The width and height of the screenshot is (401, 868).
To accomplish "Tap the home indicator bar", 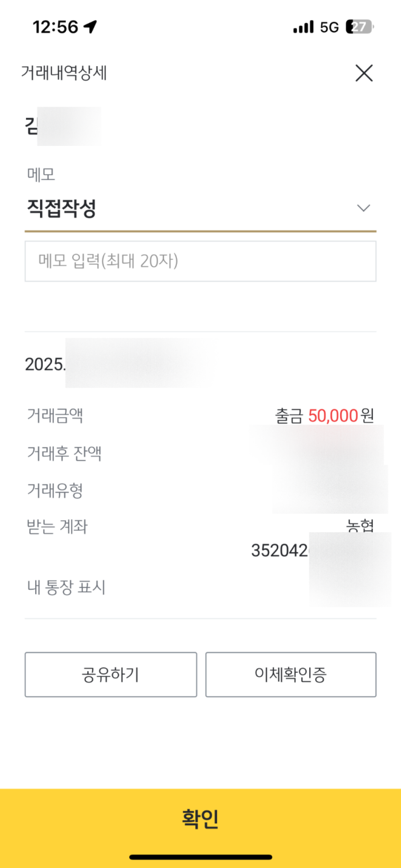I will [x=200, y=857].
